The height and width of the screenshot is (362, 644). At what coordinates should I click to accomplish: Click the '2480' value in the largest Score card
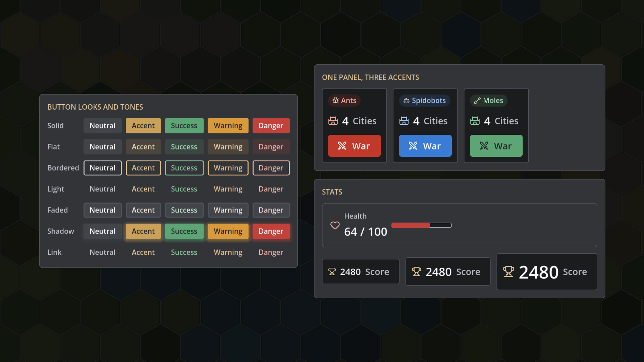pyautogui.click(x=539, y=272)
